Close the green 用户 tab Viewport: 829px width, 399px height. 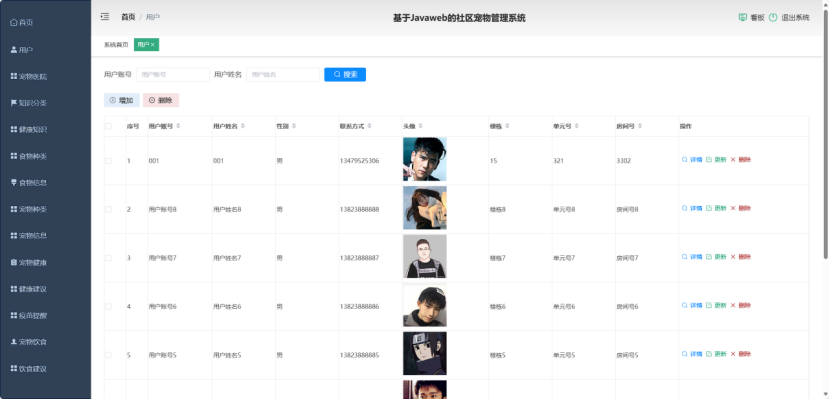coord(153,45)
